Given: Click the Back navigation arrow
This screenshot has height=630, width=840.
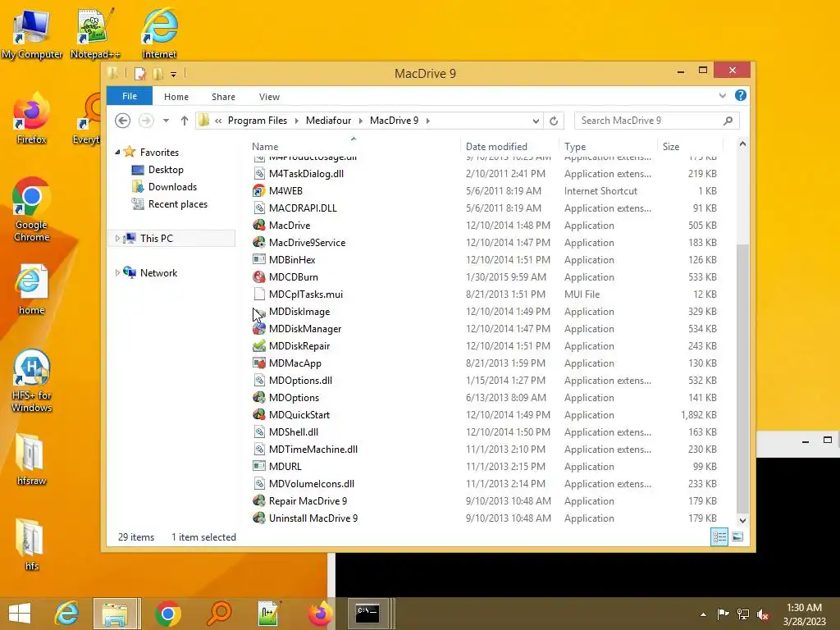Looking at the screenshot, I should click(123, 121).
